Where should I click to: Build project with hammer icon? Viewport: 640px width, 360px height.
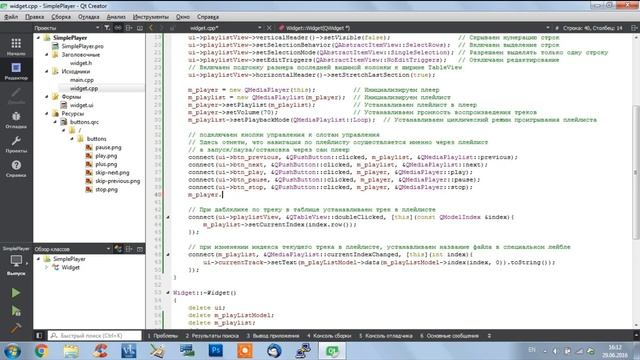point(16,328)
